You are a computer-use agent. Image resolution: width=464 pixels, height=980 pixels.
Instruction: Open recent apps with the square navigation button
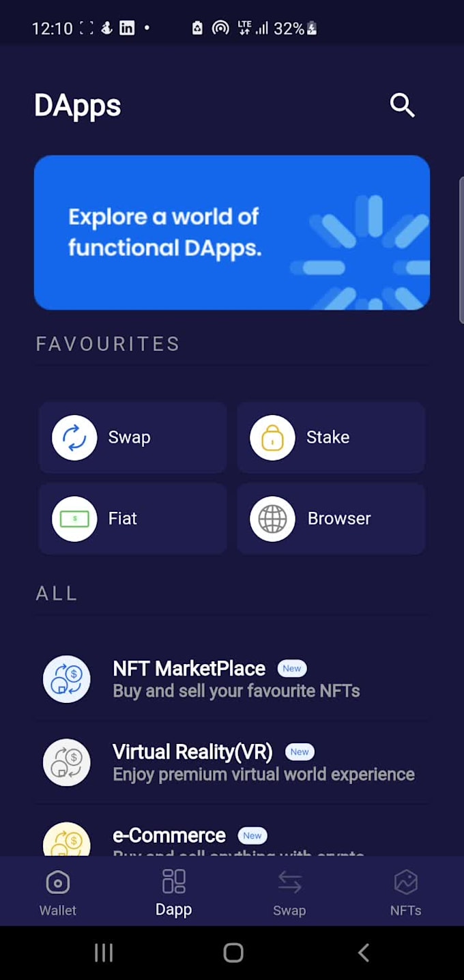(104, 952)
